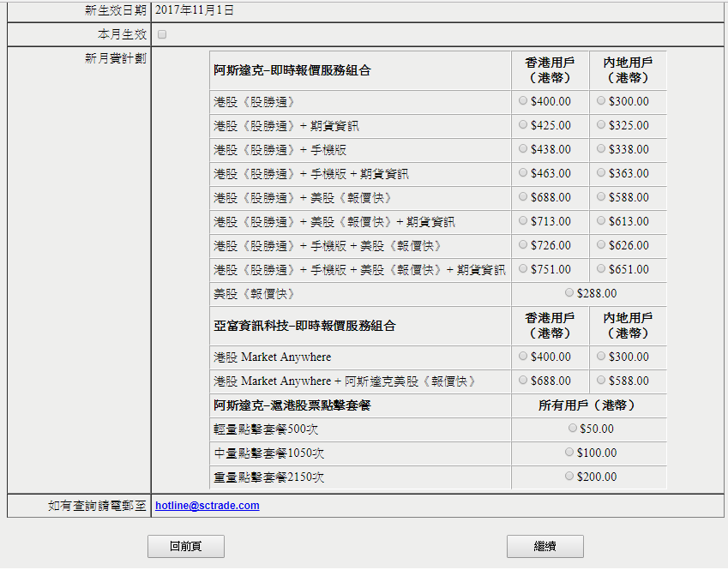The width and height of the screenshot is (728, 570).
Task: Tick the 本月生效 checkbox
Action: [162, 34]
